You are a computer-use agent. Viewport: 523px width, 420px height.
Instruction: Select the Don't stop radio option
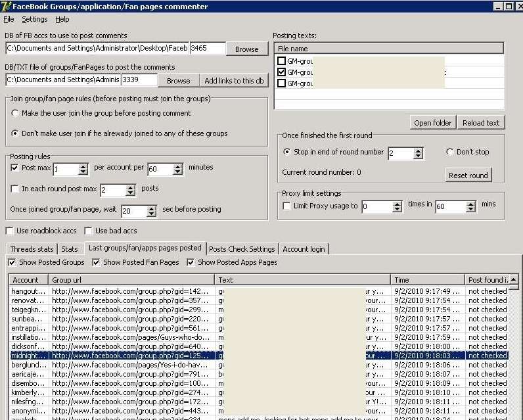click(449, 152)
